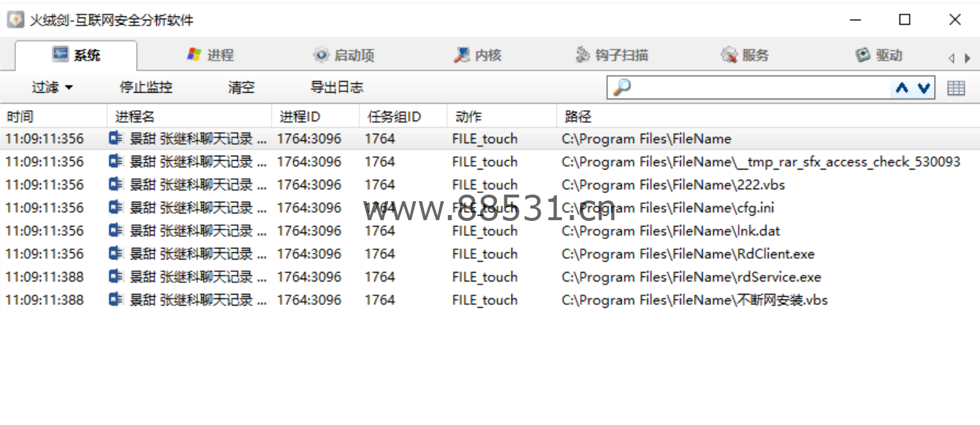Image resolution: width=980 pixels, height=425 pixels.
Task: Click the process icon in the cfg.ini row
Action: (115, 208)
